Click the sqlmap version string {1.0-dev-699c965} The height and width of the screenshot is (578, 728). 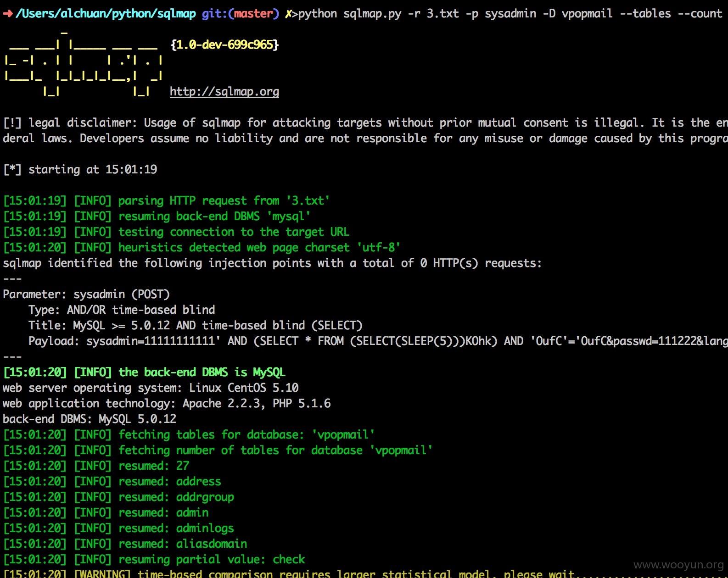click(224, 44)
